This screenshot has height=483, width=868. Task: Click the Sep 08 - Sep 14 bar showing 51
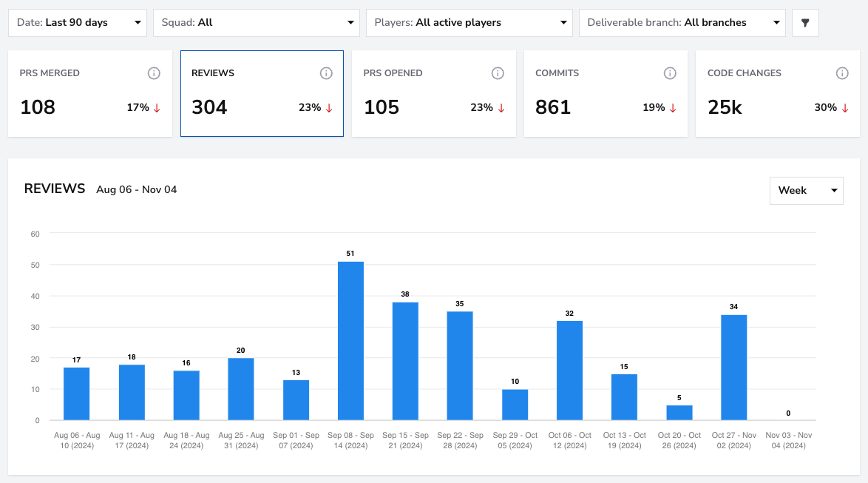tap(350, 341)
